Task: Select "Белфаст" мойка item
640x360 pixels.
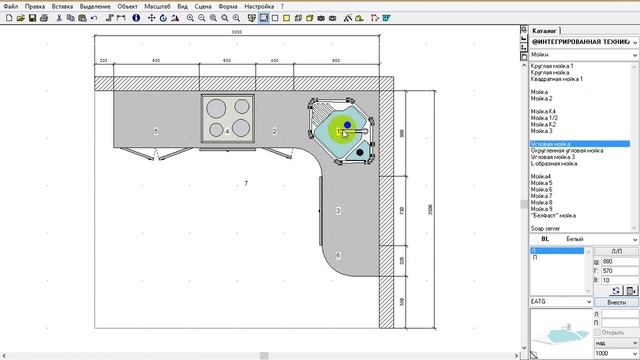Action: click(553, 216)
